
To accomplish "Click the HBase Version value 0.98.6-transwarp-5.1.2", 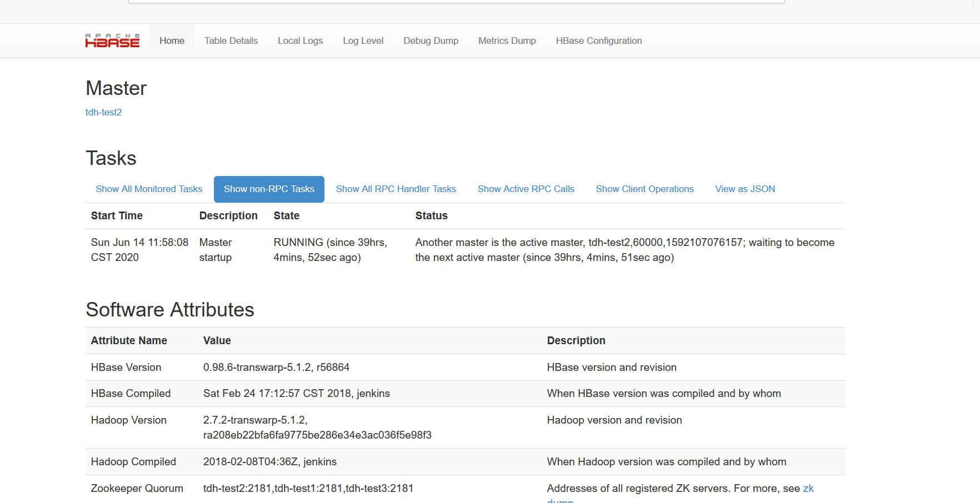I will [276, 367].
